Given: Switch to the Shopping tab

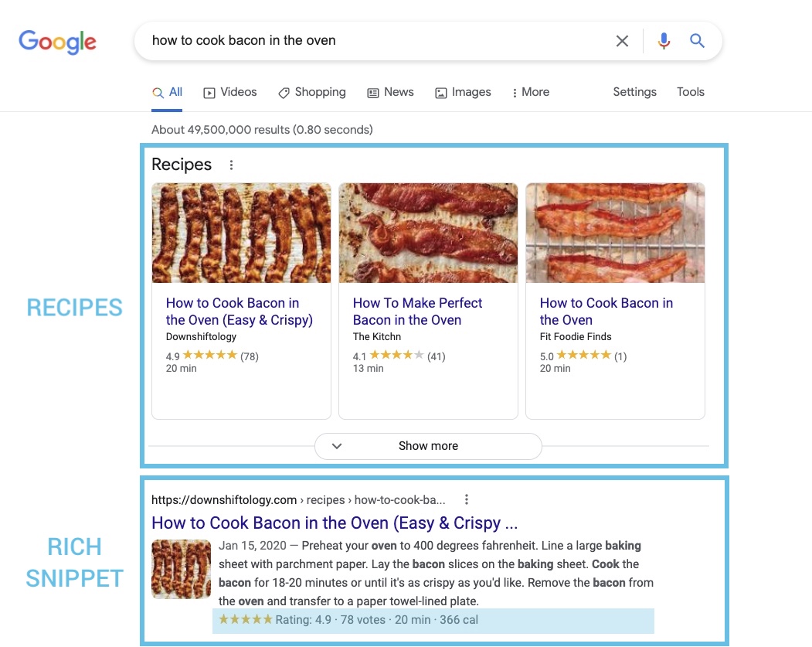Looking at the screenshot, I should coord(312,92).
